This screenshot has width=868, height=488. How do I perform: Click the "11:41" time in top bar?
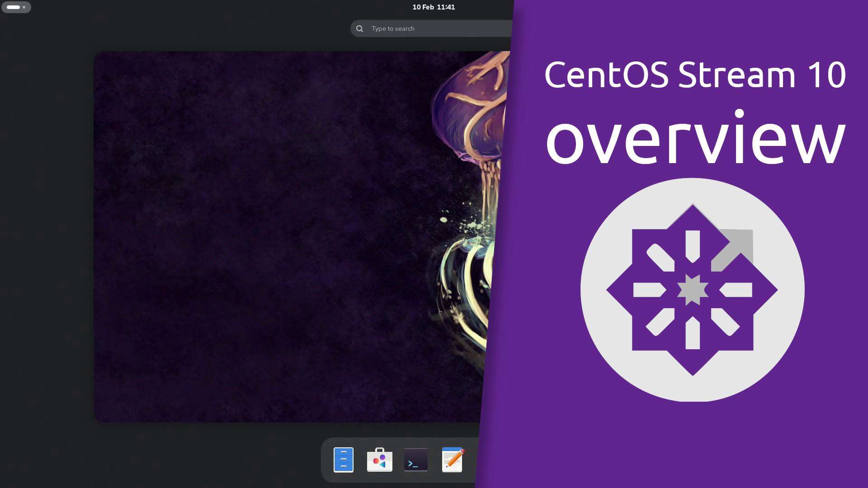click(446, 7)
